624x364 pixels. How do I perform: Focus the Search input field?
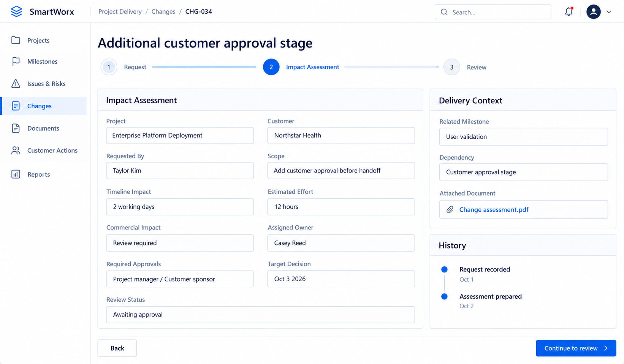(x=493, y=12)
